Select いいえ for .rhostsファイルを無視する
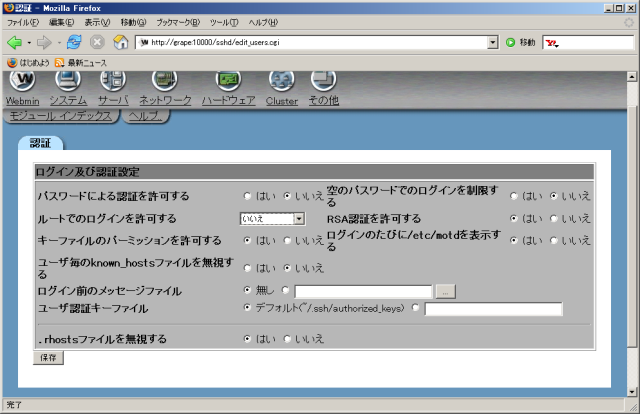Image resolution: width=640 pixels, height=414 pixels. click(288, 339)
